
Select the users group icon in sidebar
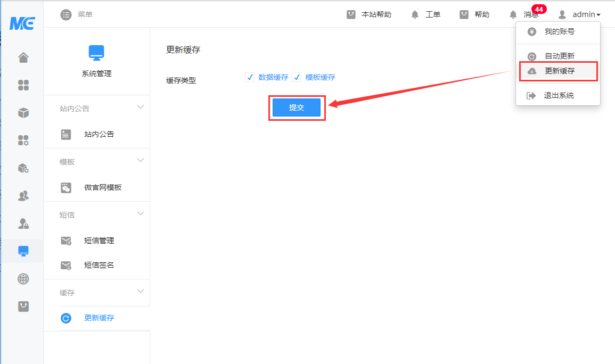pyautogui.click(x=23, y=196)
